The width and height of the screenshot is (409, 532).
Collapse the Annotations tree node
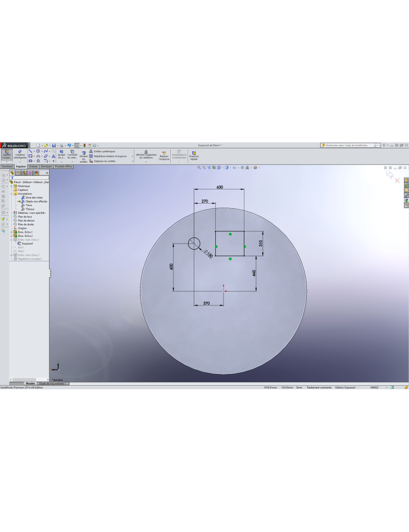tap(11, 194)
